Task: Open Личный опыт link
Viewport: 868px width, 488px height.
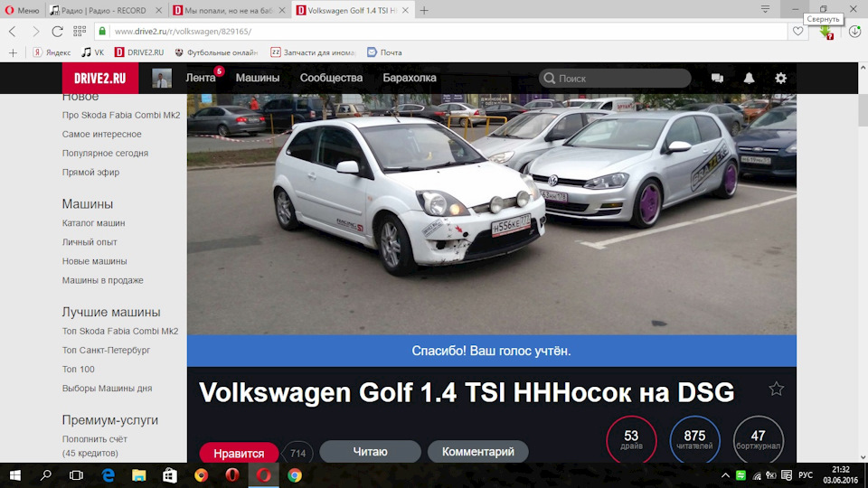Action: click(x=90, y=242)
